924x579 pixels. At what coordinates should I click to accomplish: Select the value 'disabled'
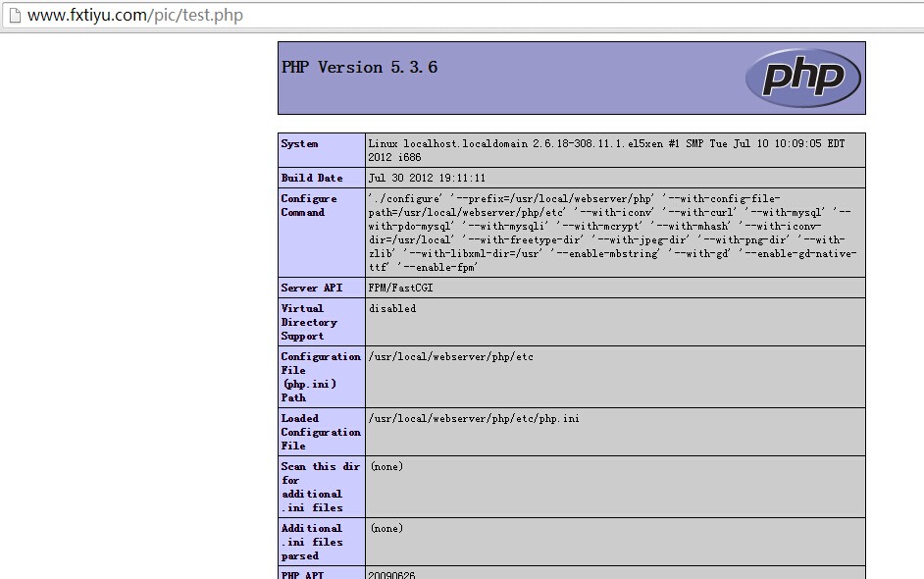(x=392, y=308)
